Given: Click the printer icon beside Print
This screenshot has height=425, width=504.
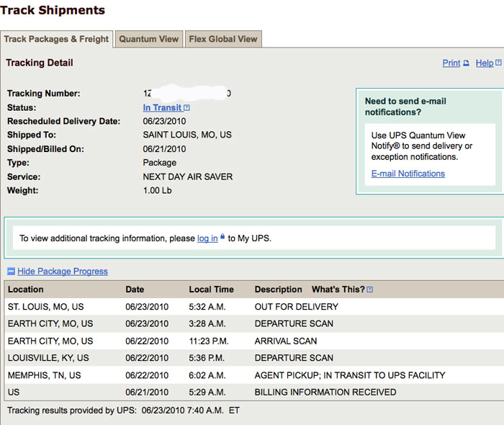Looking at the screenshot, I should tap(466, 63).
